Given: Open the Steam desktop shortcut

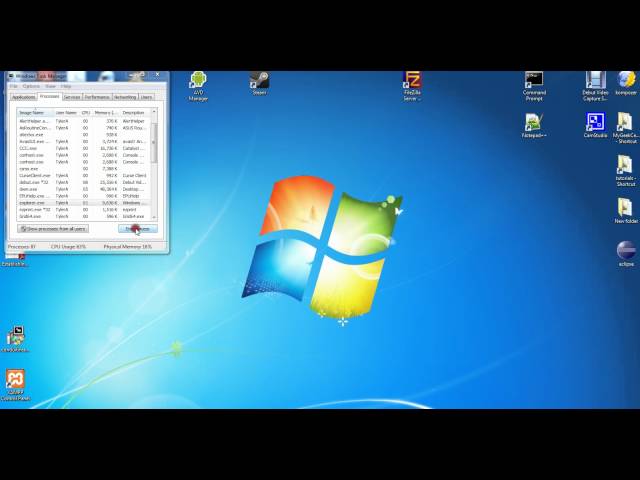Looking at the screenshot, I should click(260, 83).
